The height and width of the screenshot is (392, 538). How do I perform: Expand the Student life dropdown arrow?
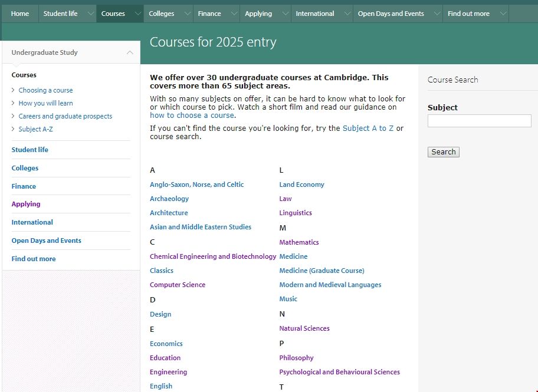click(x=90, y=14)
